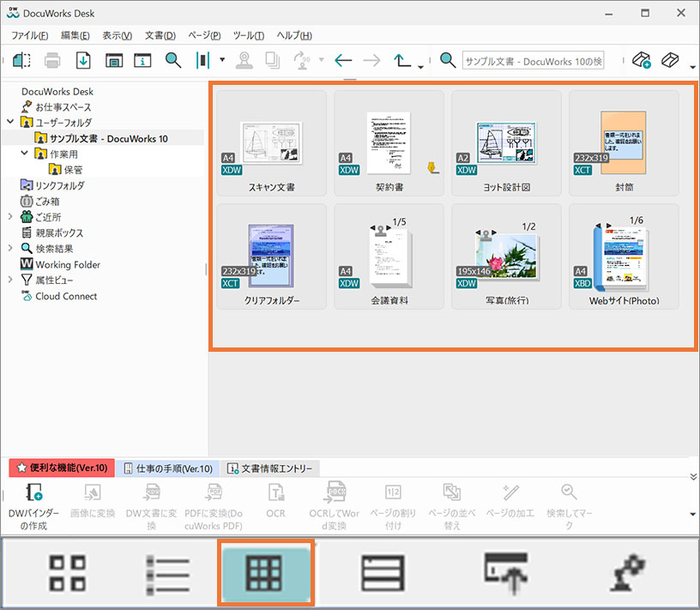Click the import document download icon
This screenshot has width=700, height=610.
pos(83,60)
